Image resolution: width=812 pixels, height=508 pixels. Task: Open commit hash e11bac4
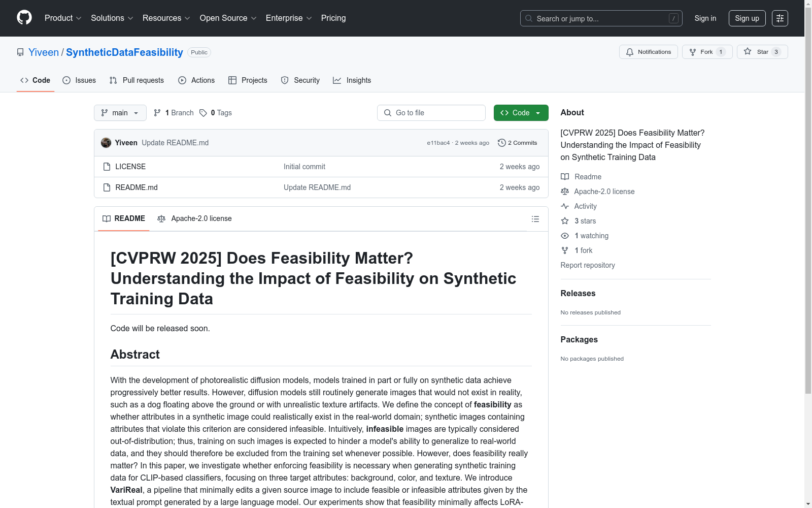coord(438,143)
